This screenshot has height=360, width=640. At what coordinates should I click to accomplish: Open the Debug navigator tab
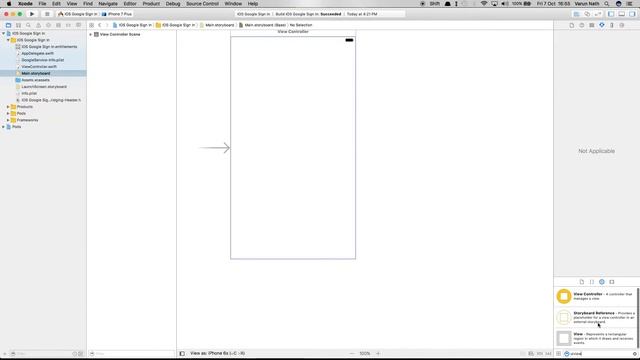(58, 25)
